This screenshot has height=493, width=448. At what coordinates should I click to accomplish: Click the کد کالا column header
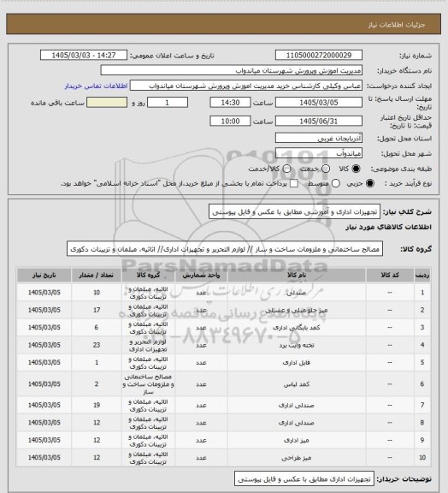pos(390,276)
